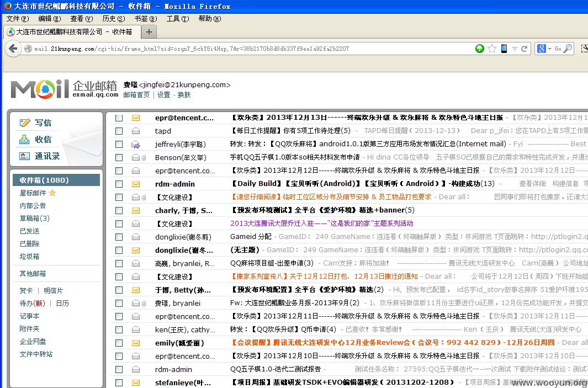
Task: Open the 记事本 link
Action: [x=30, y=316]
